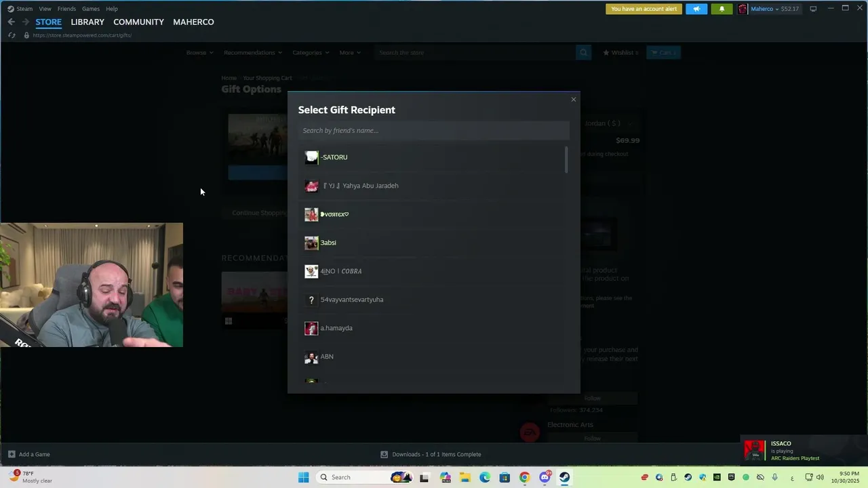
Task: Open Steam from the Windows taskbar
Action: click(564, 477)
